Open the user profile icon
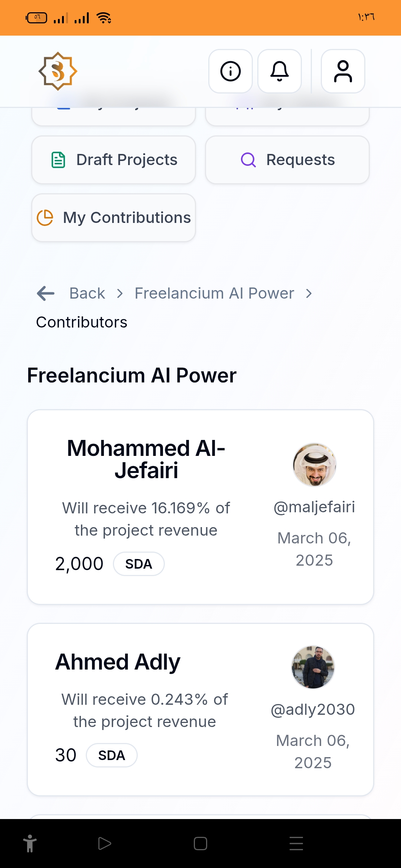The image size is (401, 868). tap(343, 71)
